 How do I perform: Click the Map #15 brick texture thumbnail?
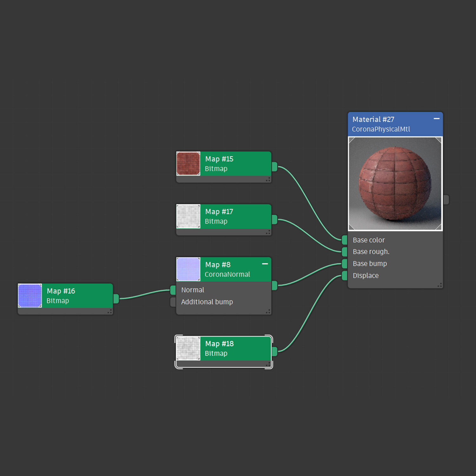point(188,163)
